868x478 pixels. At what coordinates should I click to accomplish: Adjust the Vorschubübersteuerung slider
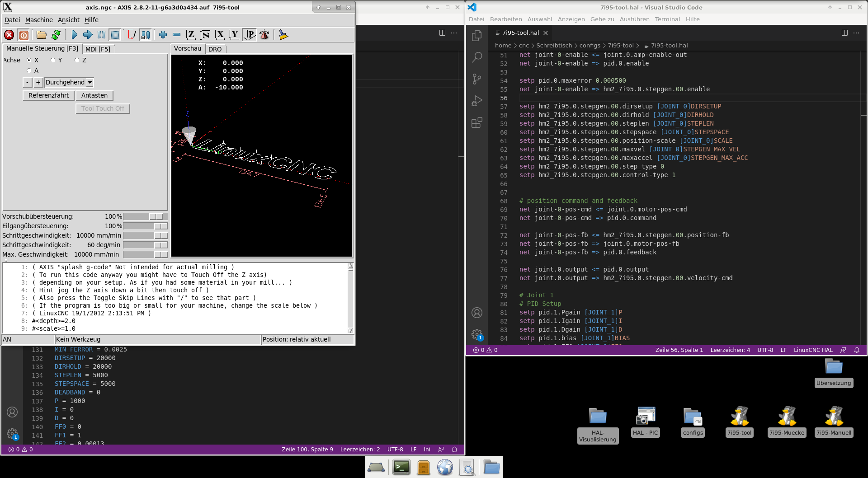pos(145,216)
